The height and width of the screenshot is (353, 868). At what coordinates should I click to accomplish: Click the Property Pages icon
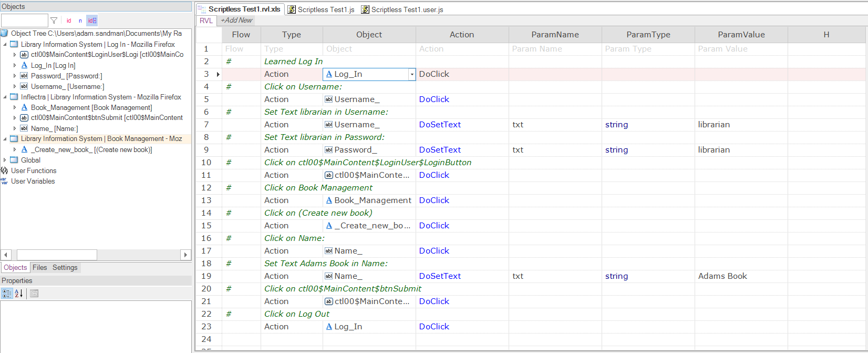(x=34, y=294)
